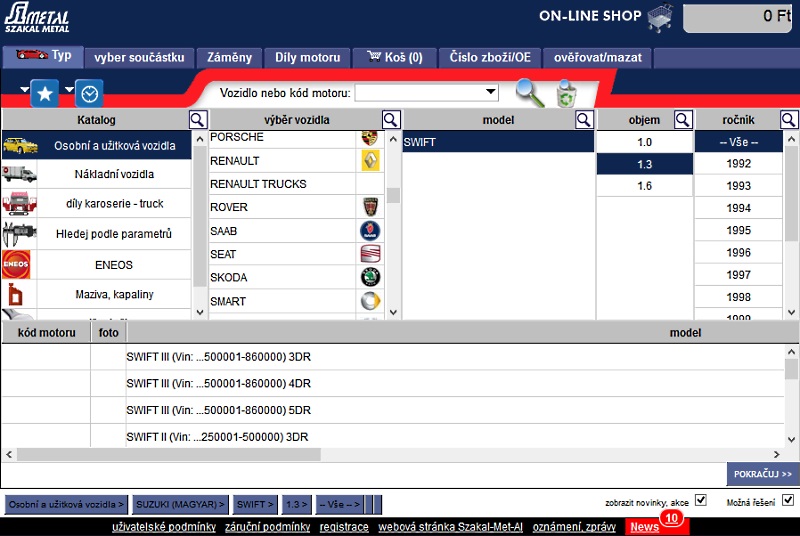Select engine volume 1.0
The height and width of the screenshot is (536, 800).
click(644, 142)
